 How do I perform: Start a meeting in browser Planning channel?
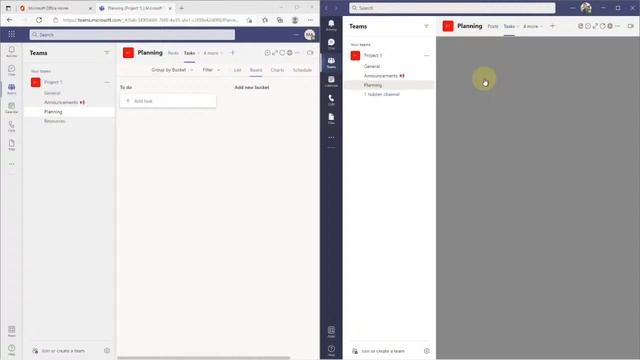pos(310,53)
